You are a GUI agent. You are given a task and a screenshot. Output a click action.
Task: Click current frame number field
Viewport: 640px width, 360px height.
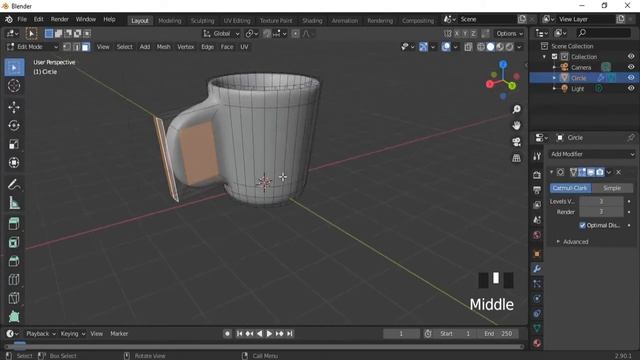tap(401, 333)
